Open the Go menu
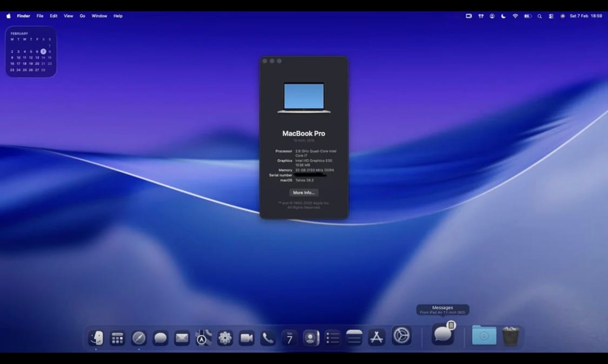The image size is (608, 364). click(x=82, y=16)
